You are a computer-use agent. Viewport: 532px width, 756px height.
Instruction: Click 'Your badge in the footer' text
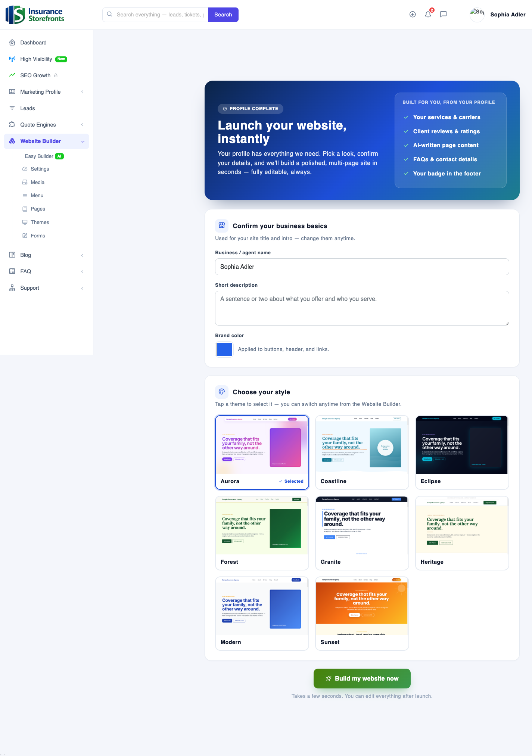coord(447,174)
